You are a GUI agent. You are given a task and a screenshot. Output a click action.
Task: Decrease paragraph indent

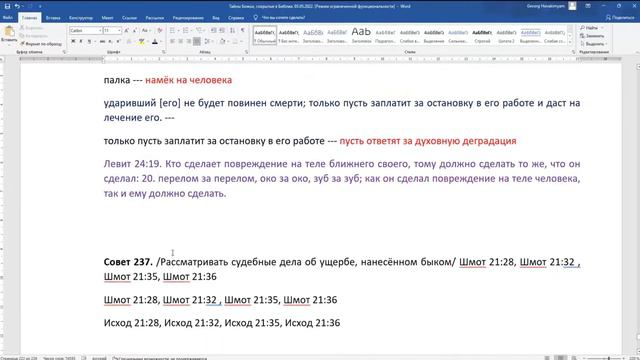(213, 31)
